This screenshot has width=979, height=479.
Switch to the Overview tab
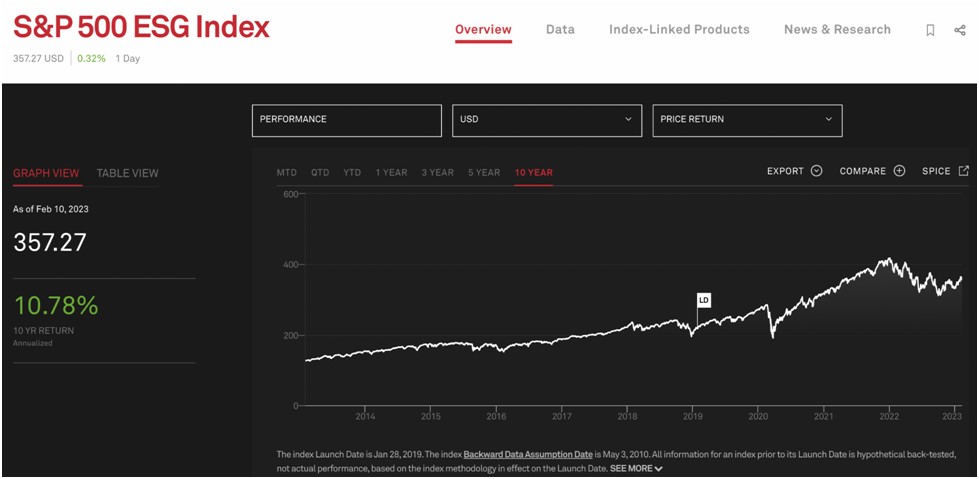483,29
